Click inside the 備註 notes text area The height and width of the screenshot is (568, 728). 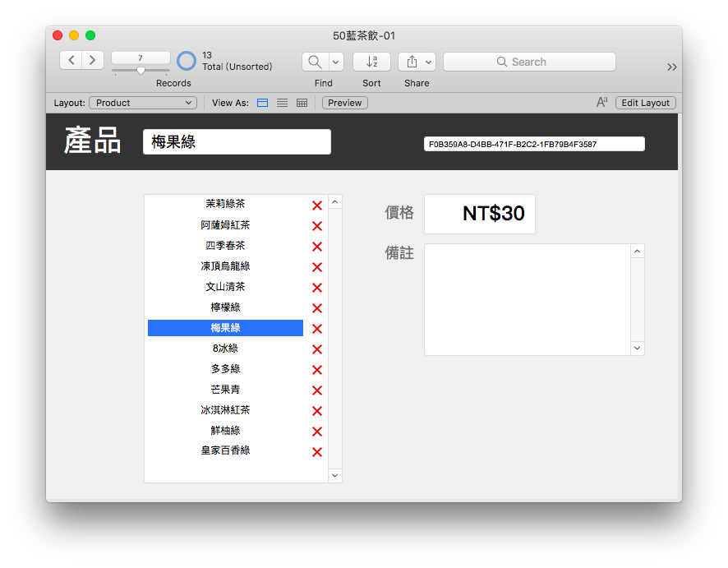coord(528,299)
